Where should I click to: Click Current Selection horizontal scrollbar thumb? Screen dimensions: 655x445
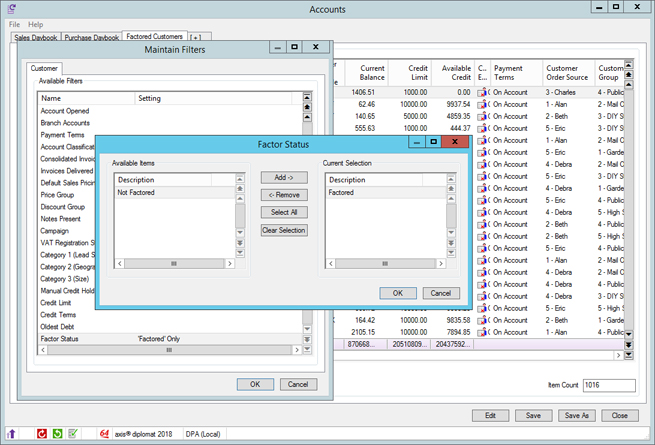[385, 264]
